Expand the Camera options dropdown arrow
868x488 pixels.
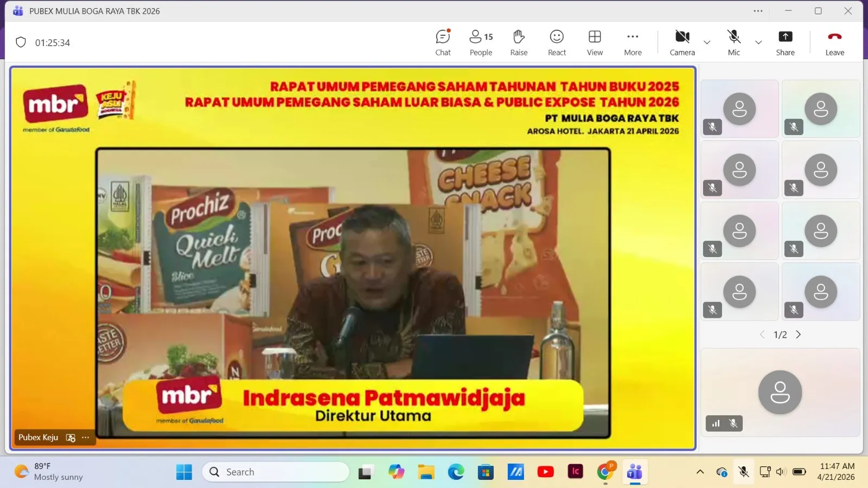coord(707,42)
